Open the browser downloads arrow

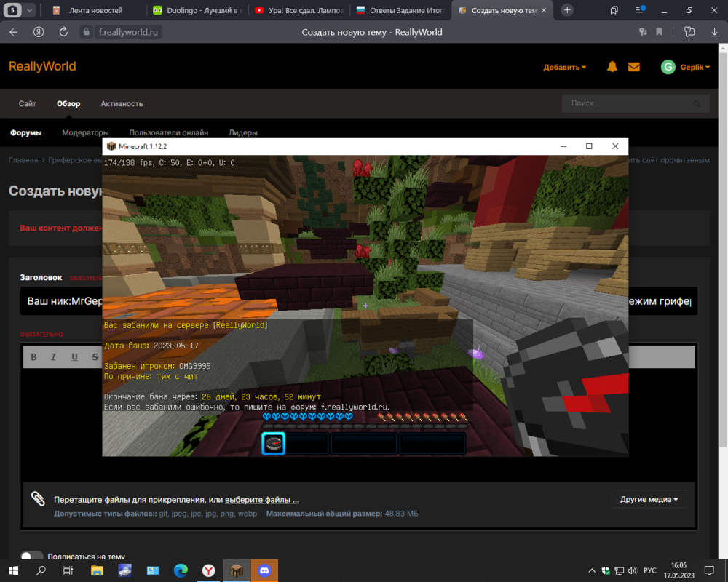pos(714,32)
